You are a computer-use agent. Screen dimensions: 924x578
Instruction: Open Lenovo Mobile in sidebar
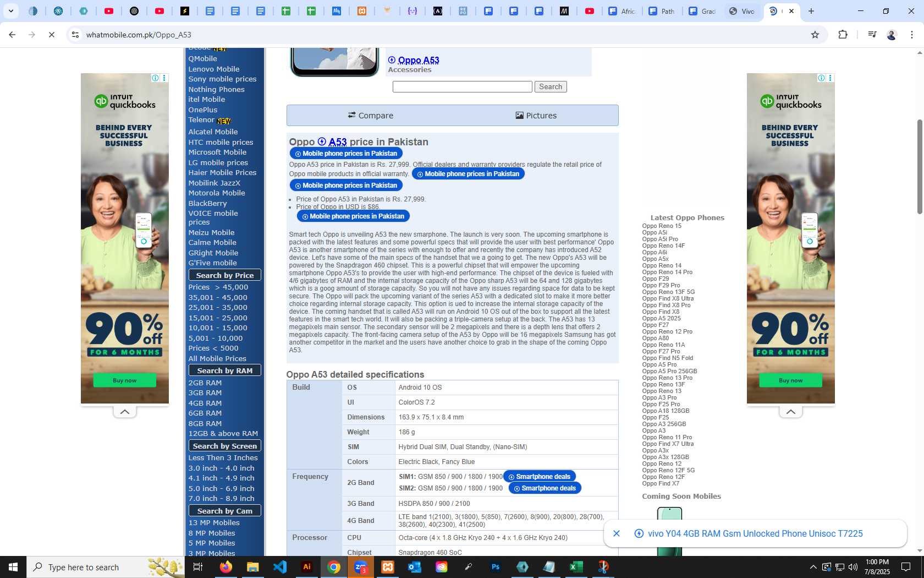click(214, 69)
